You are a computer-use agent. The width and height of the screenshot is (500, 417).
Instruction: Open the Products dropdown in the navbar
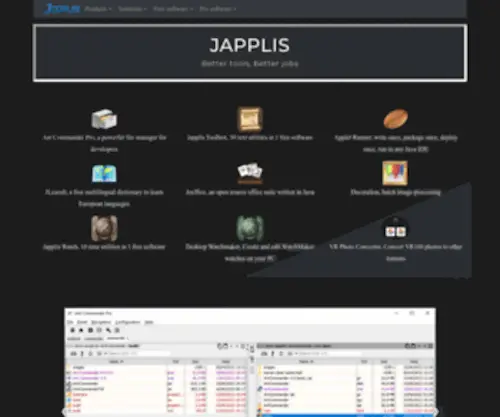[x=98, y=9]
